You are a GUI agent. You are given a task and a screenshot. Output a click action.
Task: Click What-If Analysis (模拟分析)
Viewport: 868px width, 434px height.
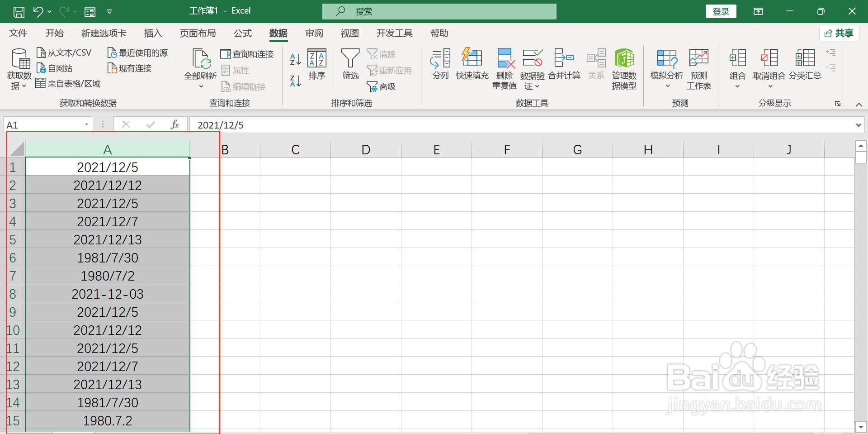tap(667, 64)
